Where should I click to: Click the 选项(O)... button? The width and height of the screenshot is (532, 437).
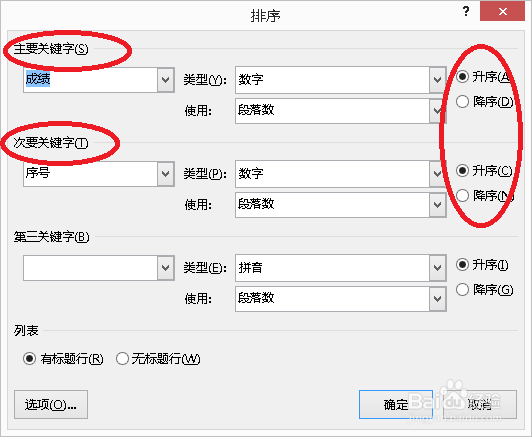click(x=51, y=404)
